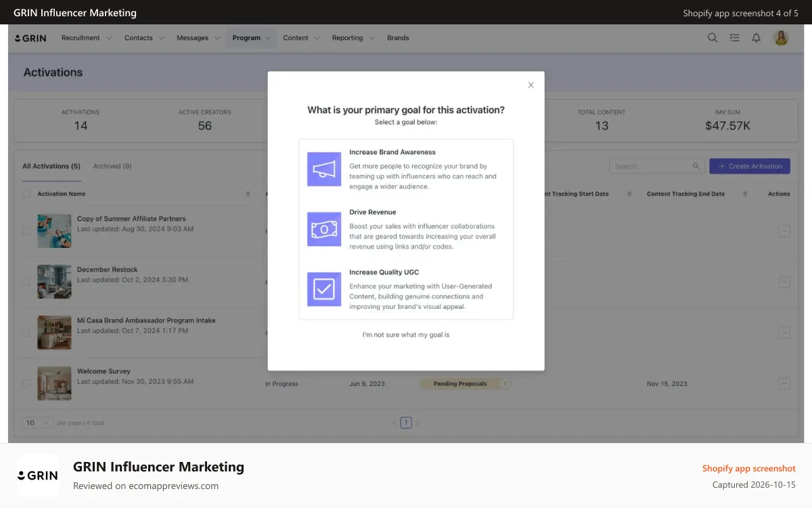The width and height of the screenshot is (812, 508).
Task: Open actions menu for December Restock
Action: [784, 282]
